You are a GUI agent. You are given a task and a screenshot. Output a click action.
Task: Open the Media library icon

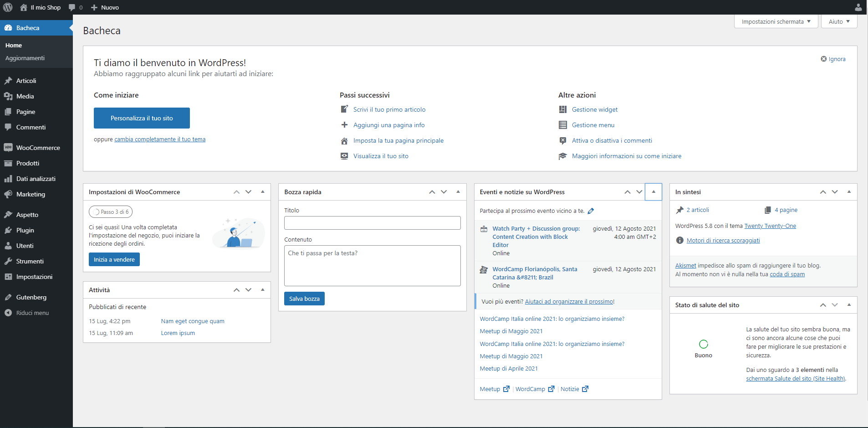point(9,96)
